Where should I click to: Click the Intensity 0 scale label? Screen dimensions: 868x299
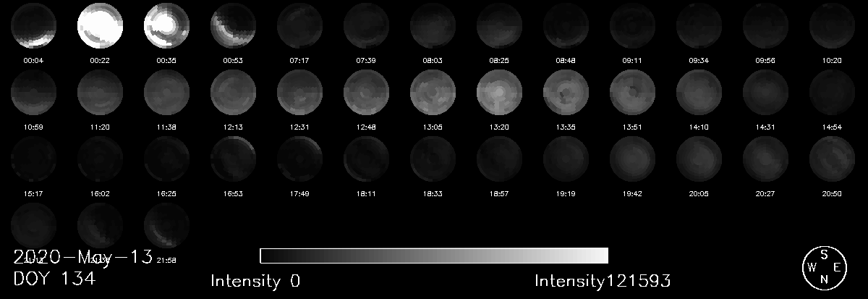[x=255, y=281]
